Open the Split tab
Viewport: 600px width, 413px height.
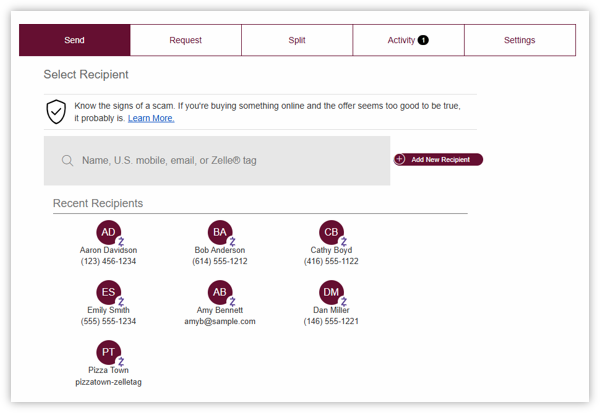coord(297,40)
